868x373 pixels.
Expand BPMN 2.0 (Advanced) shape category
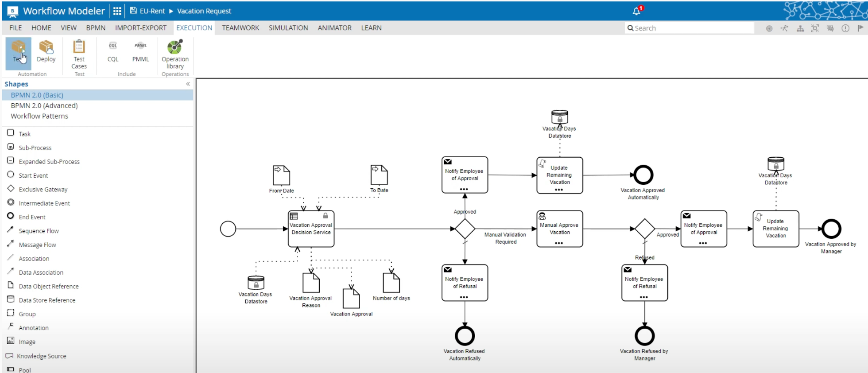click(x=44, y=105)
